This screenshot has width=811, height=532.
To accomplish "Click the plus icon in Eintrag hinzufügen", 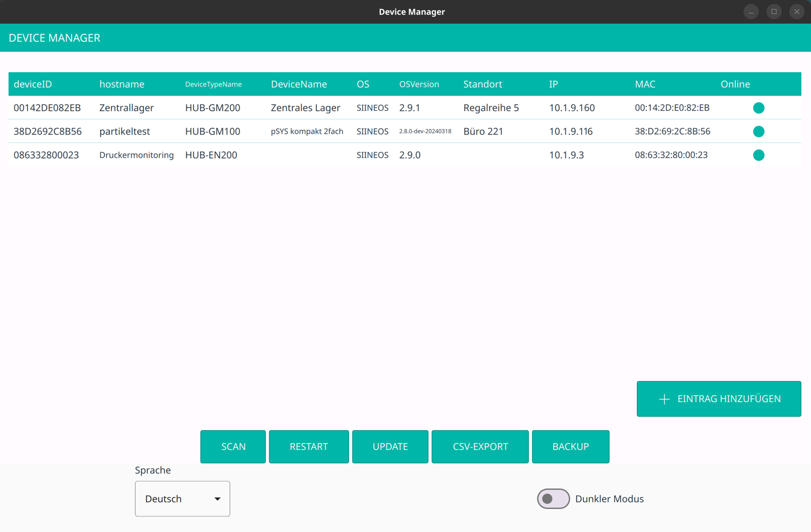I will click(x=664, y=399).
